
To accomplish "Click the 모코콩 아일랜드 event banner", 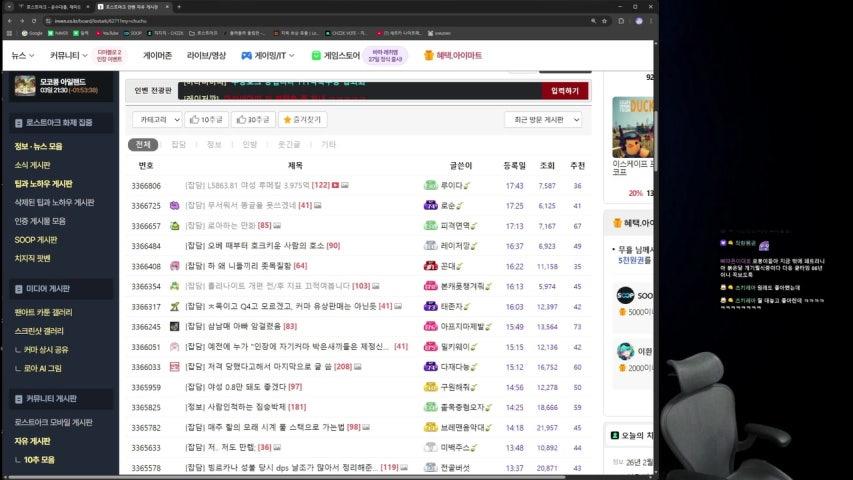I will [x=60, y=86].
